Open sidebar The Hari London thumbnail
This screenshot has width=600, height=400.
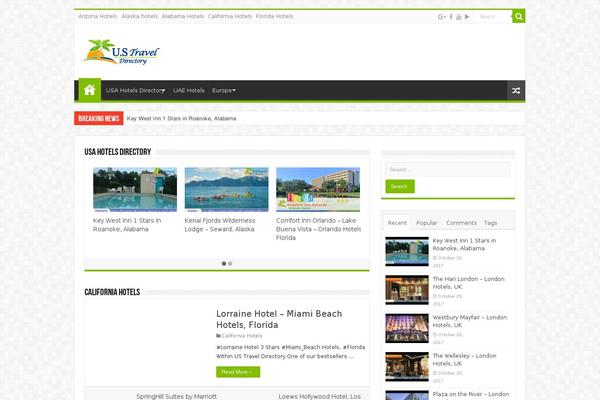pos(407,290)
